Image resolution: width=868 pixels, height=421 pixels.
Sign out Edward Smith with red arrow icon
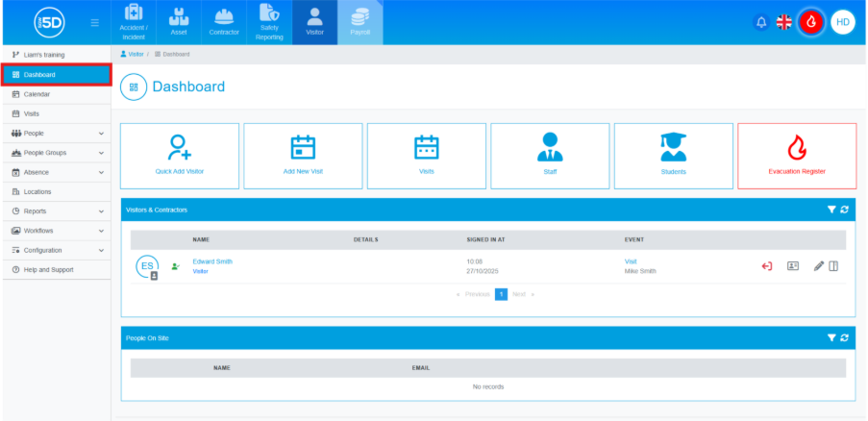point(767,266)
